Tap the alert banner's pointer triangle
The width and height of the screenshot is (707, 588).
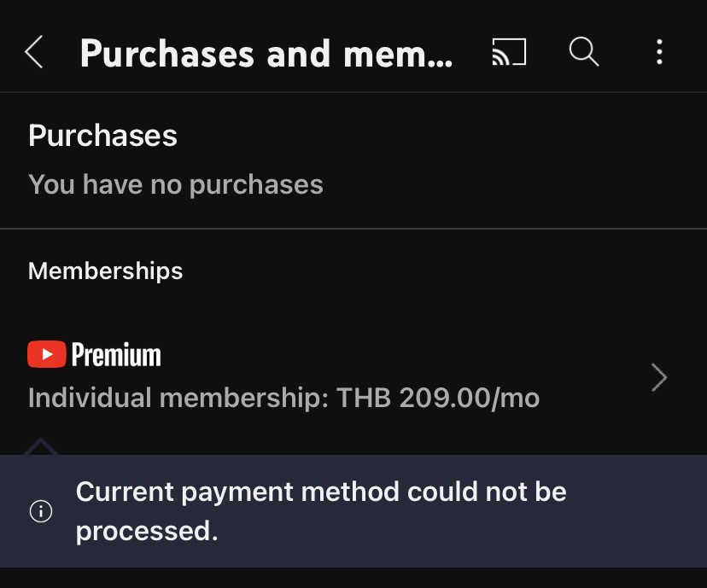pos(41,447)
